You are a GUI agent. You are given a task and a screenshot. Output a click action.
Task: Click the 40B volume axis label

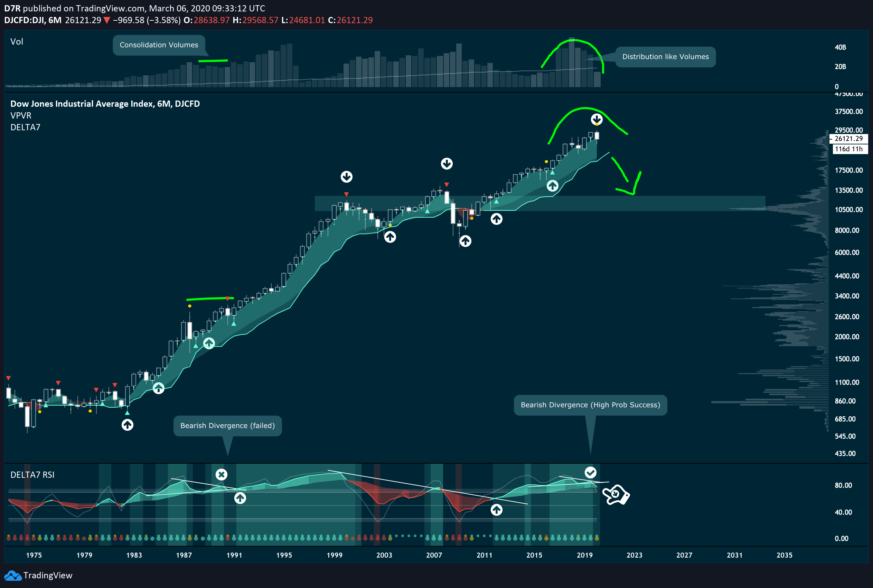coord(841,48)
